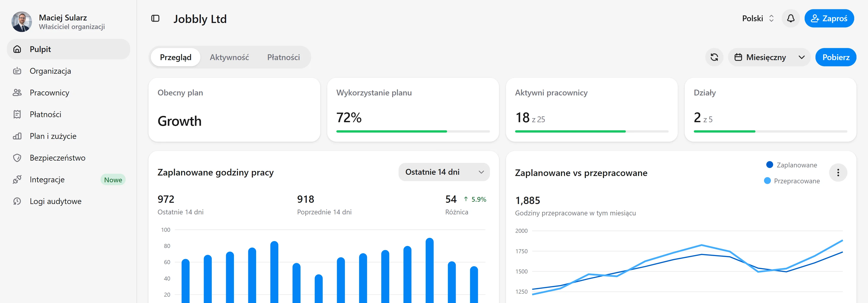Go to Organizacja section
This screenshot has height=303, width=868.
tap(68, 71)
